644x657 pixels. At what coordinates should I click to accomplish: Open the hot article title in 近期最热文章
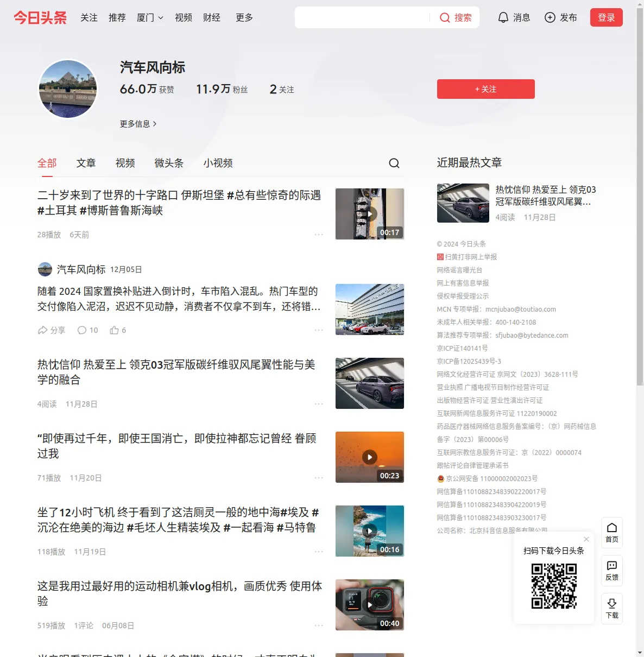tap(546, 195)
